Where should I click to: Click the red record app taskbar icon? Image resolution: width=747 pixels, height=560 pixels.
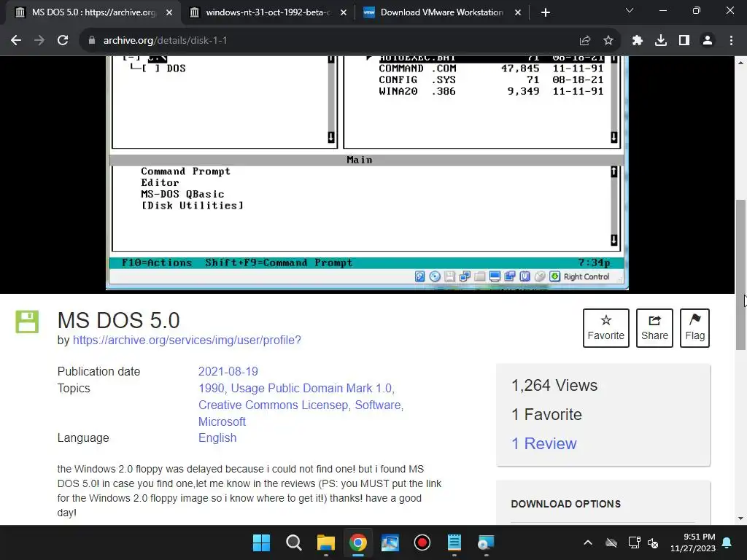point(422,542)
